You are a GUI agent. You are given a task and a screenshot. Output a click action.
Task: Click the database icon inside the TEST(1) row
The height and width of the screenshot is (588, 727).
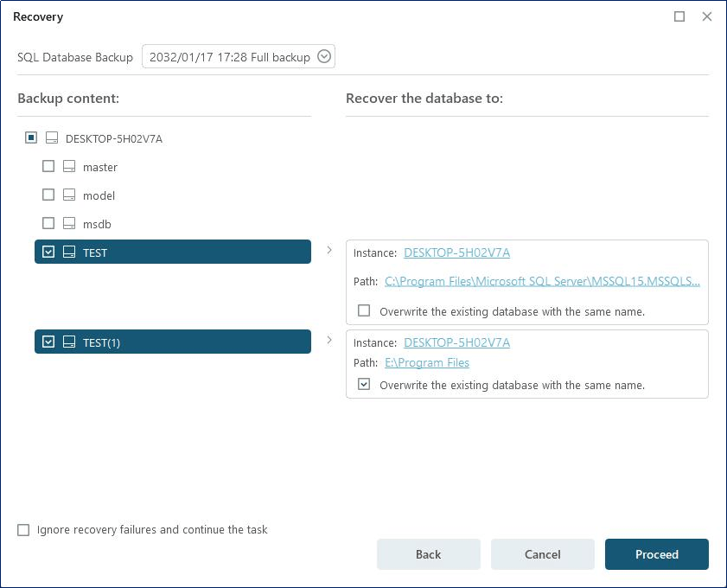tap(69, 341)
